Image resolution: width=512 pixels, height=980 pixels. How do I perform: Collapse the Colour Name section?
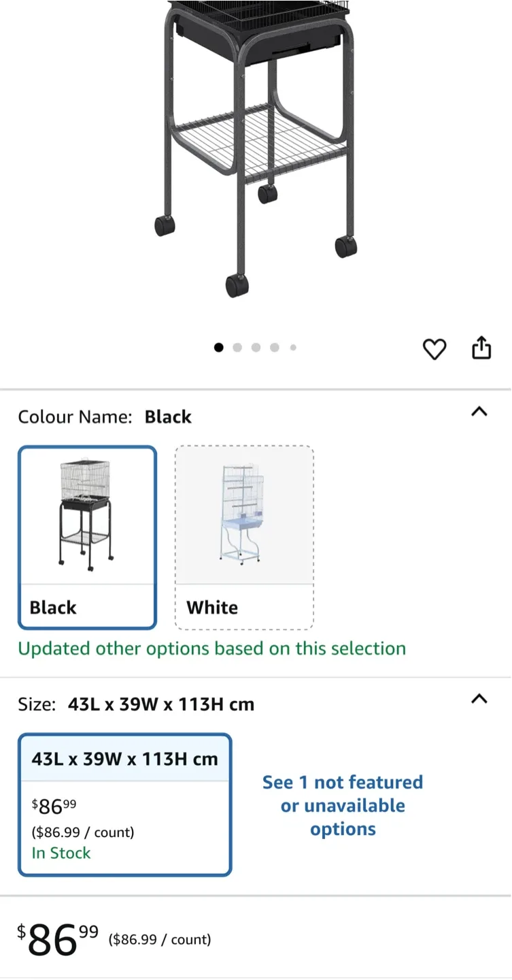[x=479, y=412]
